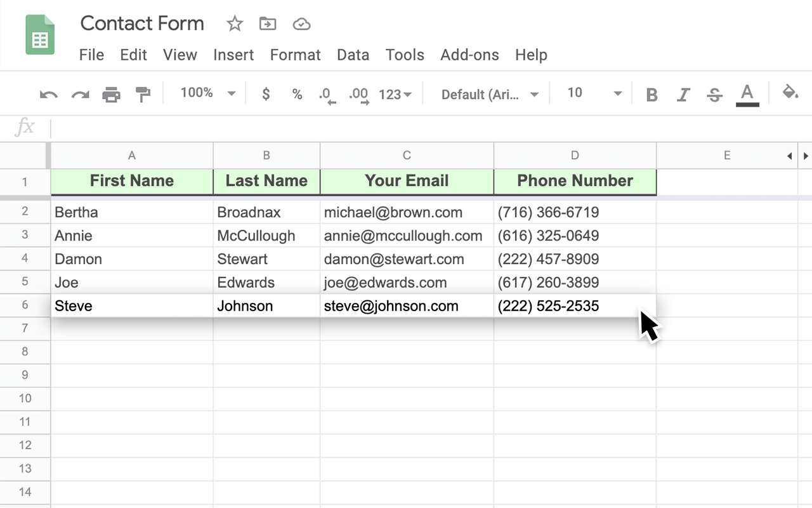
Task: Toggle bold formatting
Action: pos(652,93)
